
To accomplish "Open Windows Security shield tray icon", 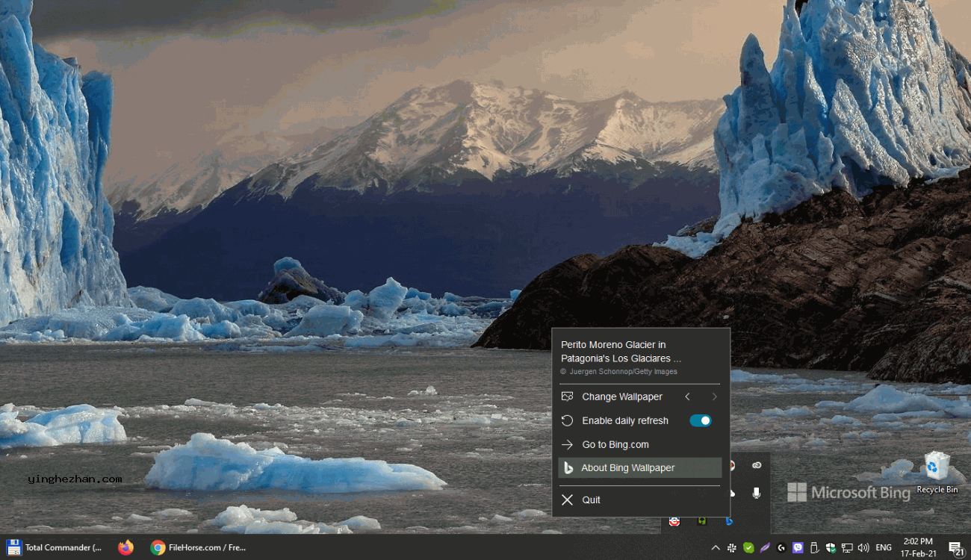I will (831, 547).
